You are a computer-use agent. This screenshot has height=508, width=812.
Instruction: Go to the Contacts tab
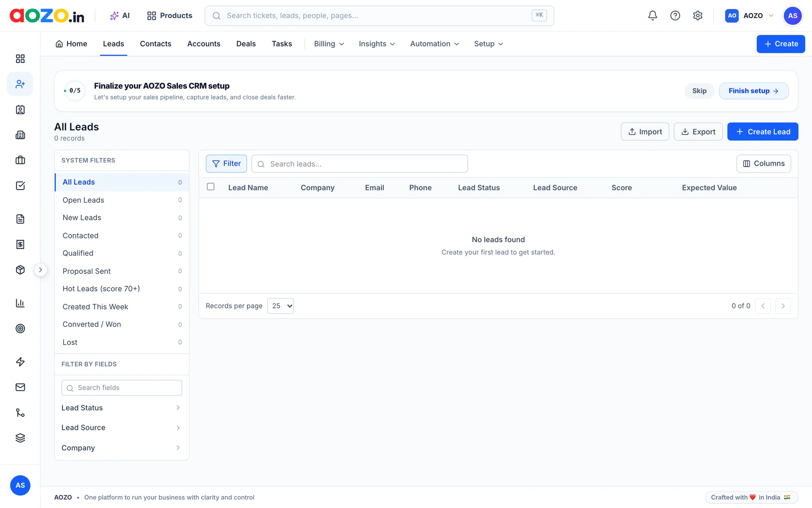156,44
